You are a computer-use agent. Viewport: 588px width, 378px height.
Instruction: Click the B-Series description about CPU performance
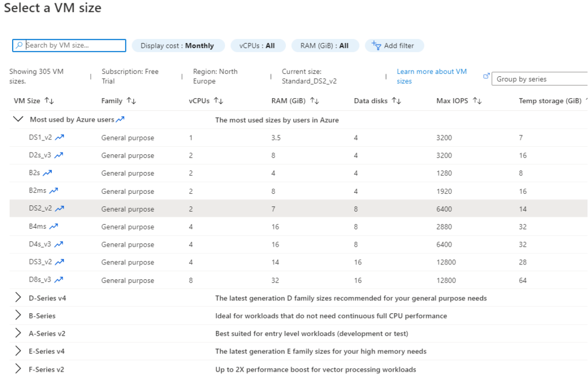[x=331, y=316]
